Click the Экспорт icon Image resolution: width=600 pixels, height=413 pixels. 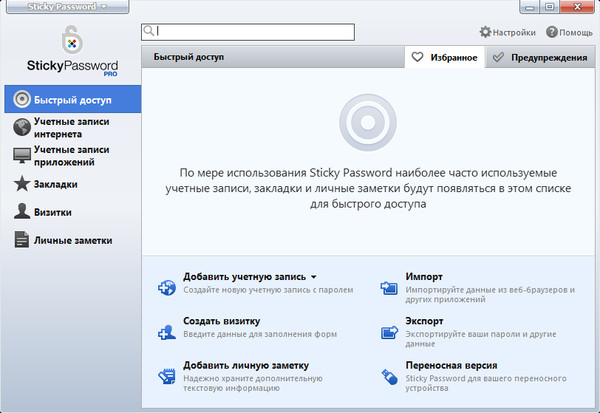[x=390, y=332]
